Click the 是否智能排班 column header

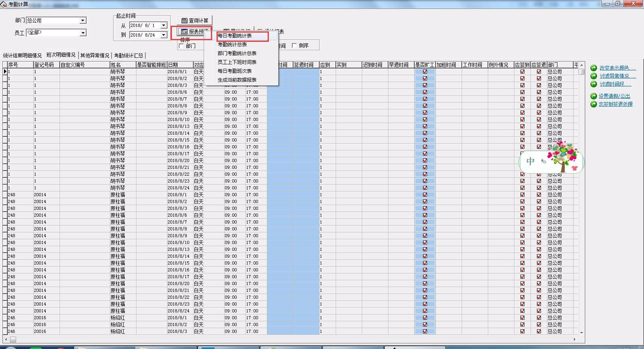pyautogui.click(x=151, y=65)
